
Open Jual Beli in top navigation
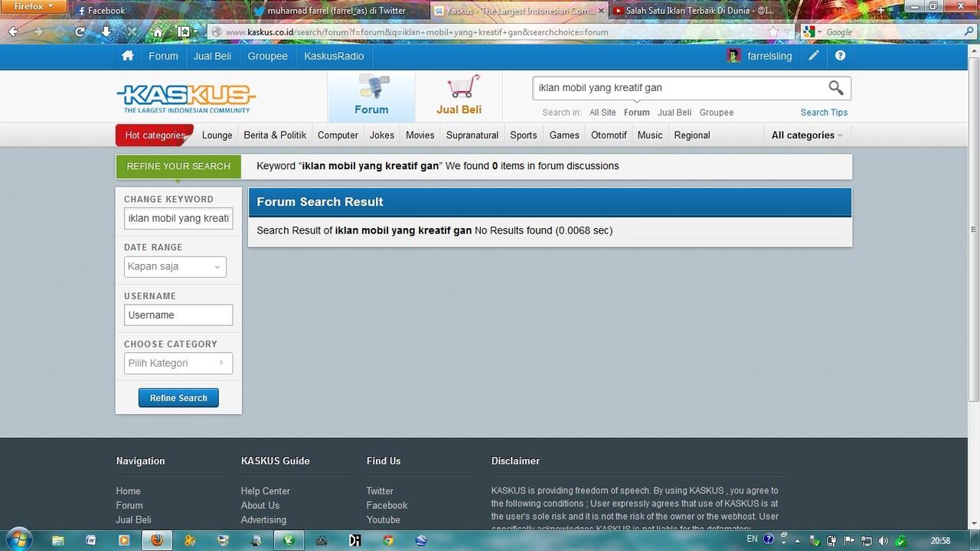pyautogui.click(x=212, y=56)
